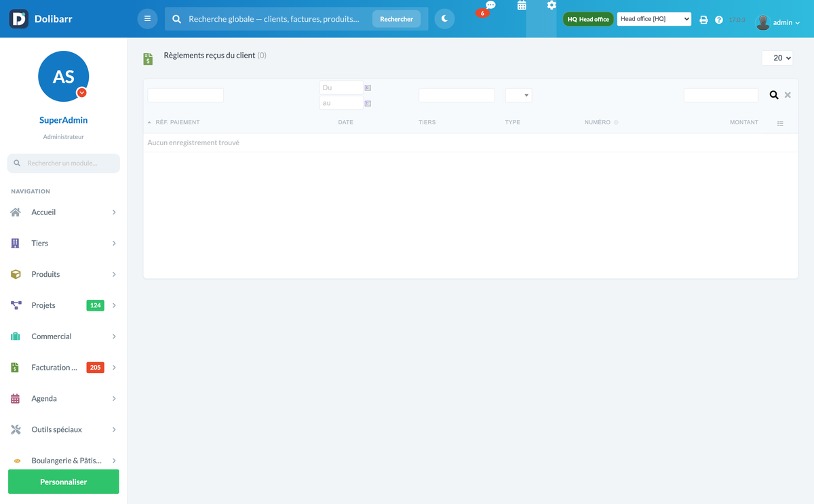Screen dimensions: 814x504
Task: Click the Numéro info help icon
Action: pyautogui.click(x=616, y=123)
